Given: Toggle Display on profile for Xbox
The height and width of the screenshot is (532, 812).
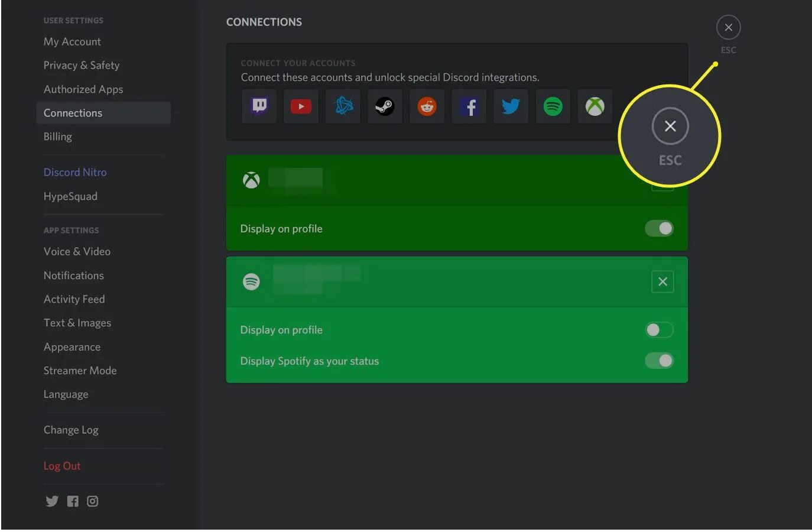Looking at the screenshot, I should [x=659, y=228].
